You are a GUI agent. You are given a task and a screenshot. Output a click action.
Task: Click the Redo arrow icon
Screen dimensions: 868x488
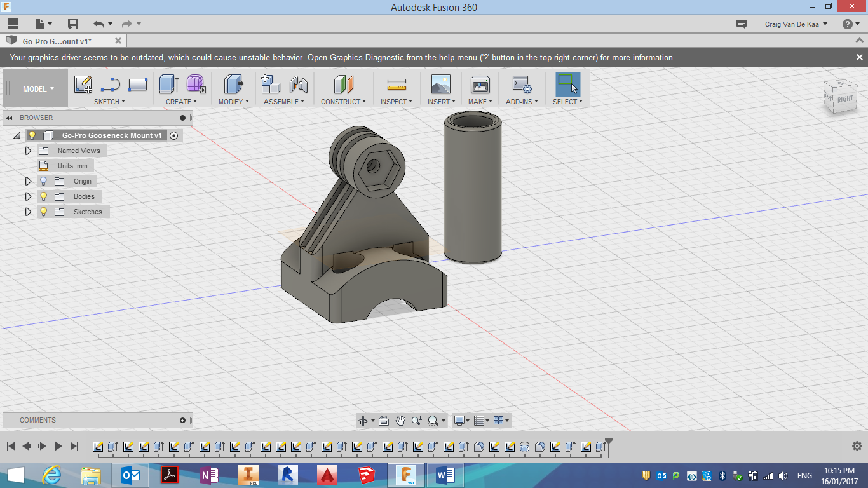tap(126, 24)
